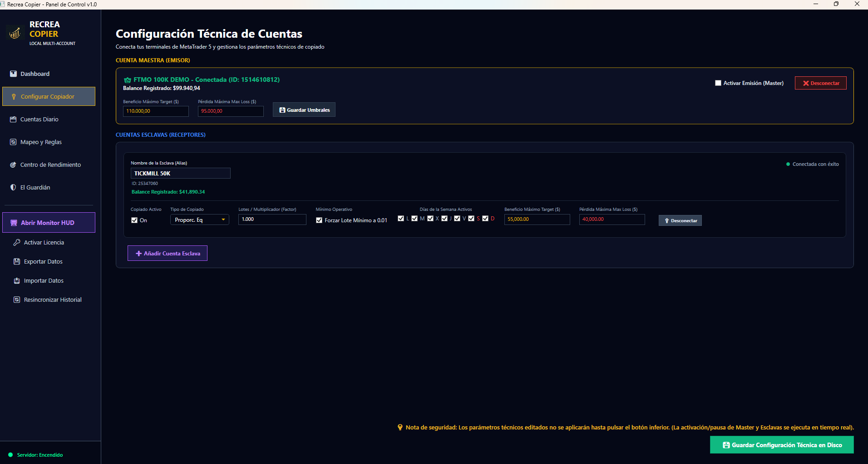The image size is (868, 464).
Task: Click the Mapeo y Reglas icon
Action: pos(13,142)
